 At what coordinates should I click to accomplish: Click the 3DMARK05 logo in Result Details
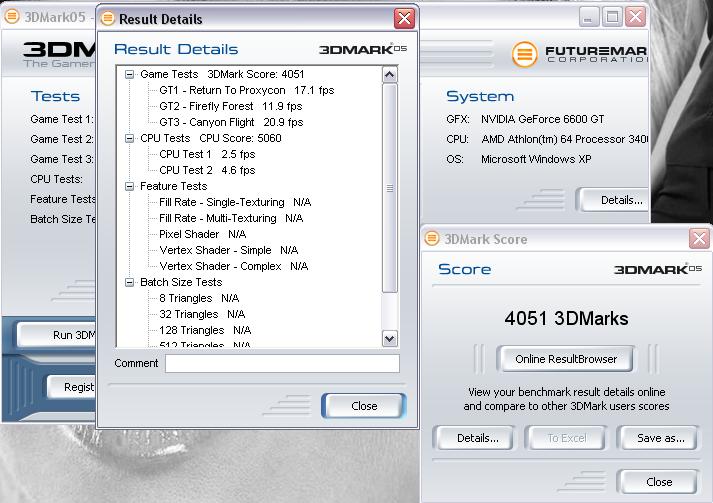coord(362,49)
